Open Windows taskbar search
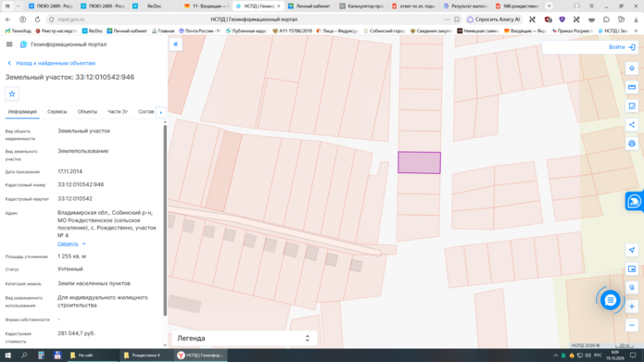The image size is (644, 362). 24,356
